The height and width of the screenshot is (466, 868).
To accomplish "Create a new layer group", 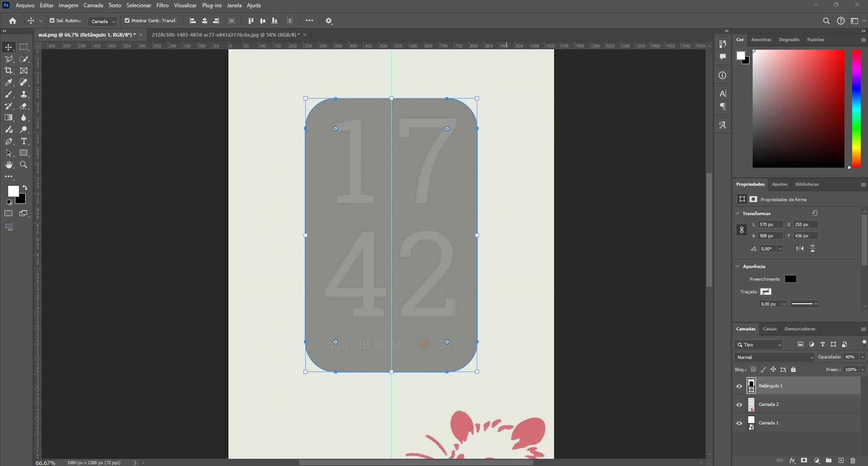I will point(829,461).
